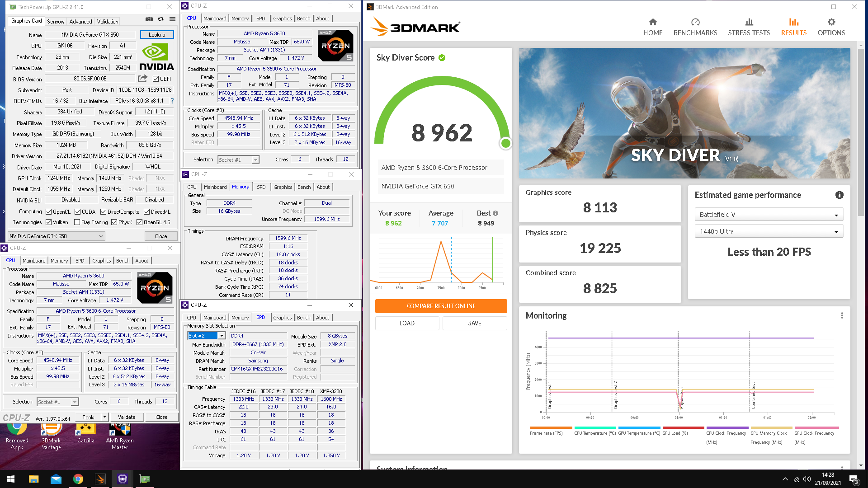The image size is (868, 488).
Task: Click the NVIDIA logo in GPU-Z
Action: click(156, 57)
